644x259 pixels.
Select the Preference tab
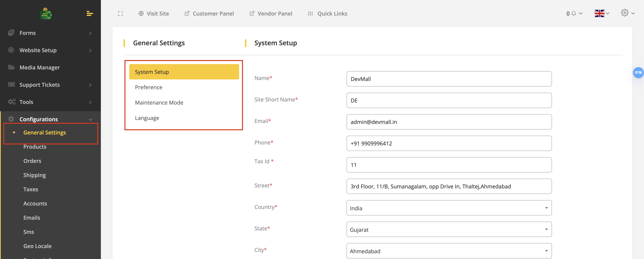tap(184, 87)
